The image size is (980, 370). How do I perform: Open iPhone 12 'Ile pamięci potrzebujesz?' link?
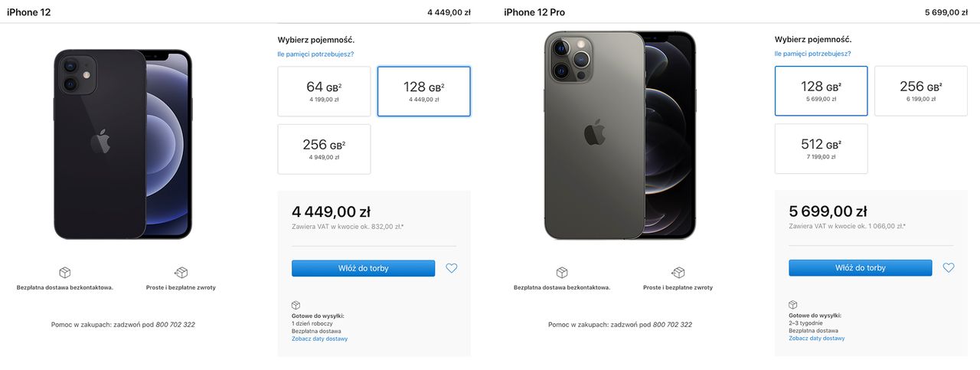click(x=315, y=54)
